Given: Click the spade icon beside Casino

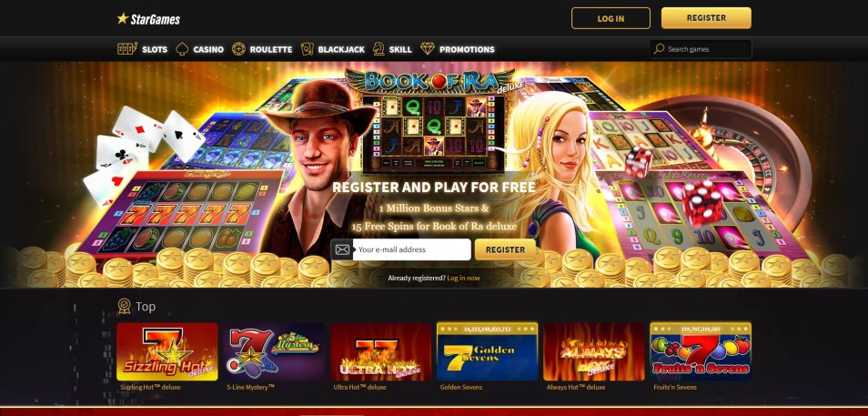Looking at the screenshot, I should (x=182, y=49).
